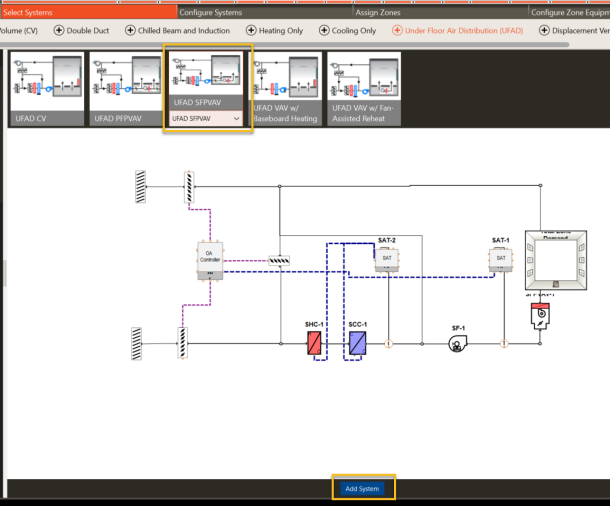This screenshot has width=610, height=506.
Task: Expand Chilled Beam and Induction category
Action: pyautogui.click(x=177, y=30)
